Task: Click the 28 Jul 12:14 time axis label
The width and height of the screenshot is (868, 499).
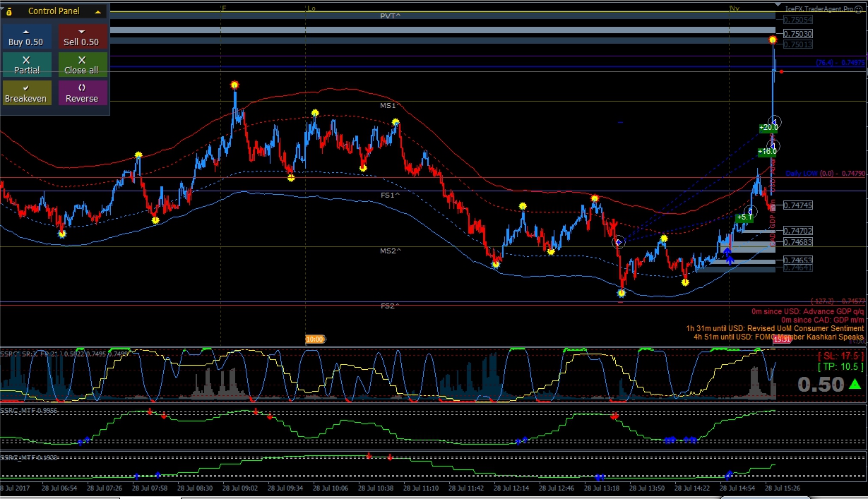Action: (x=512, y=488)
